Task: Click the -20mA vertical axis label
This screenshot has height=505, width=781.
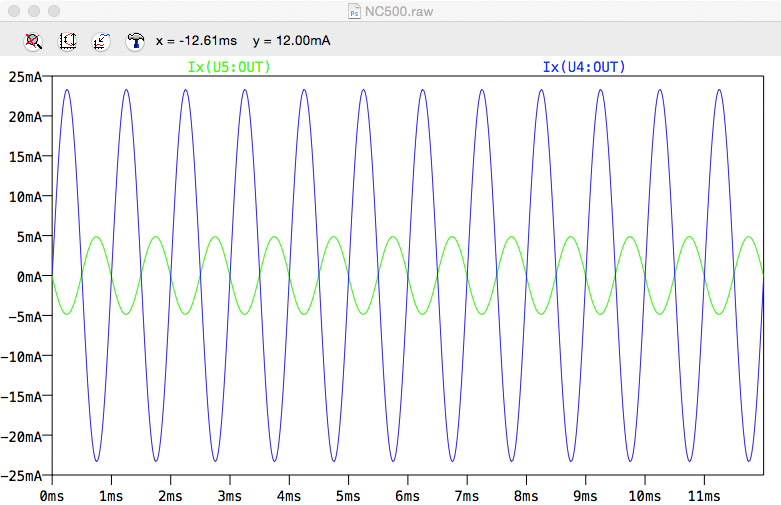Action: (x=21, y=436)
